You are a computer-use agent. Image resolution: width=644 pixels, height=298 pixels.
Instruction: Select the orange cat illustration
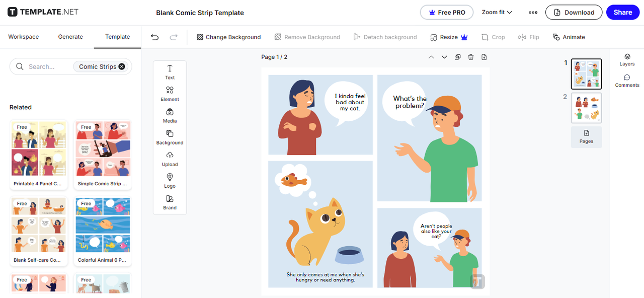pos(316,232)
